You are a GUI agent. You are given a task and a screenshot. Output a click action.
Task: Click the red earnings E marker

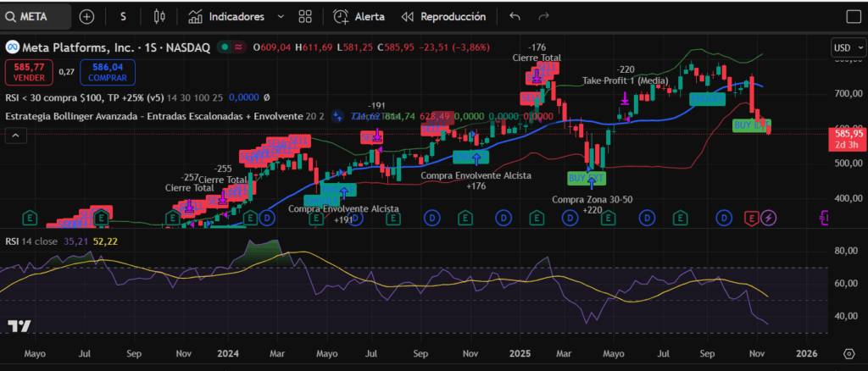750,218
